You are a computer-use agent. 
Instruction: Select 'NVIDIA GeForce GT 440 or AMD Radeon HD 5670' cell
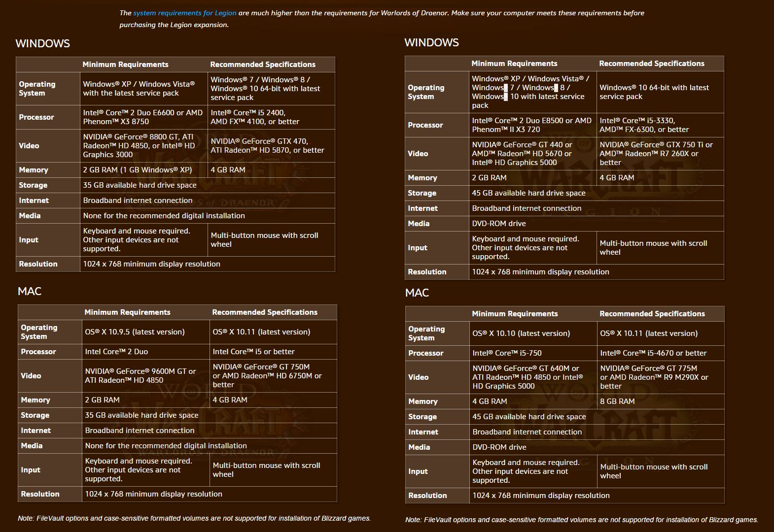pos(533,154)
